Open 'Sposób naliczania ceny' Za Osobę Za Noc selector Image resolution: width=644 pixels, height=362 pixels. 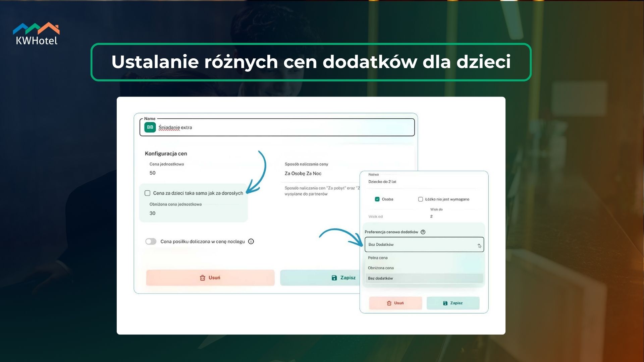303,174
